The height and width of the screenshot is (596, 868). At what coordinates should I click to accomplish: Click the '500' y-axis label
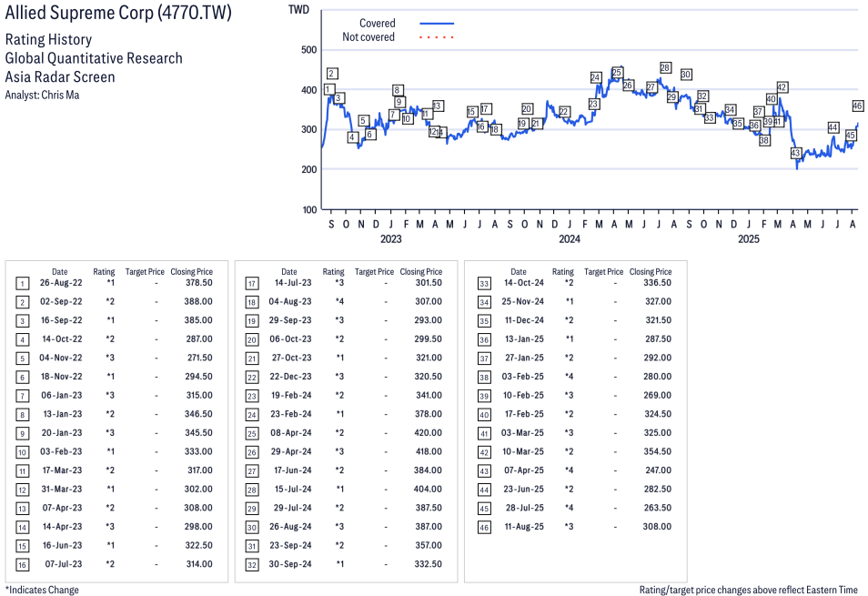pyautogui.click(x=308, y=50)
